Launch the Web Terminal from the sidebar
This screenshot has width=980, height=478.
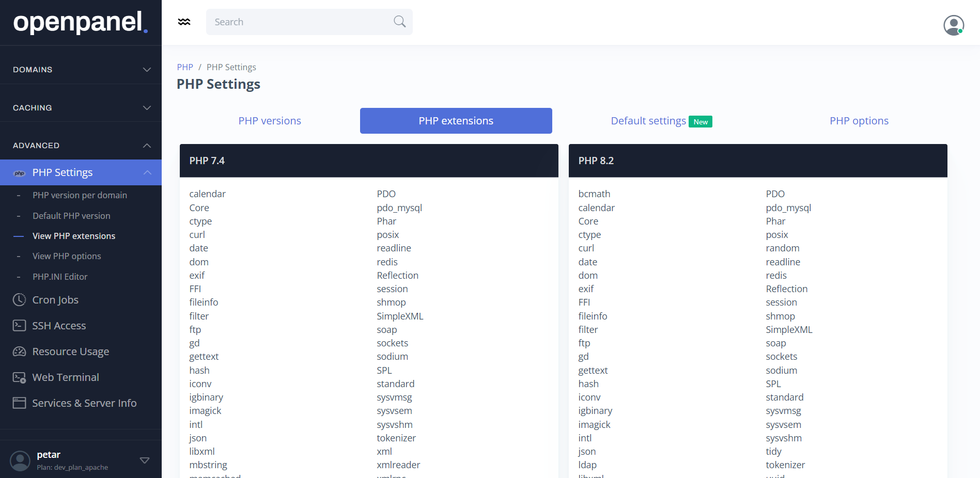[66, 377]
